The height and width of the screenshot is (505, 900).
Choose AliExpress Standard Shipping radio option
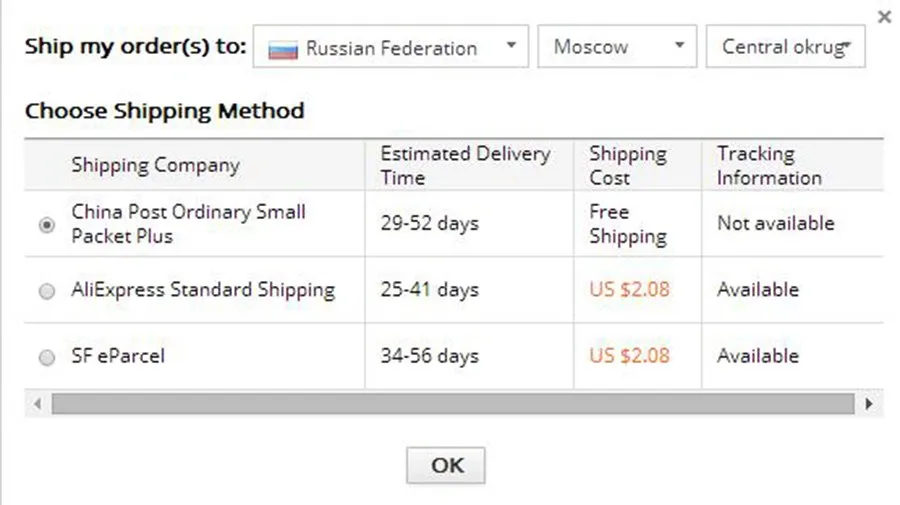point(47,292)
